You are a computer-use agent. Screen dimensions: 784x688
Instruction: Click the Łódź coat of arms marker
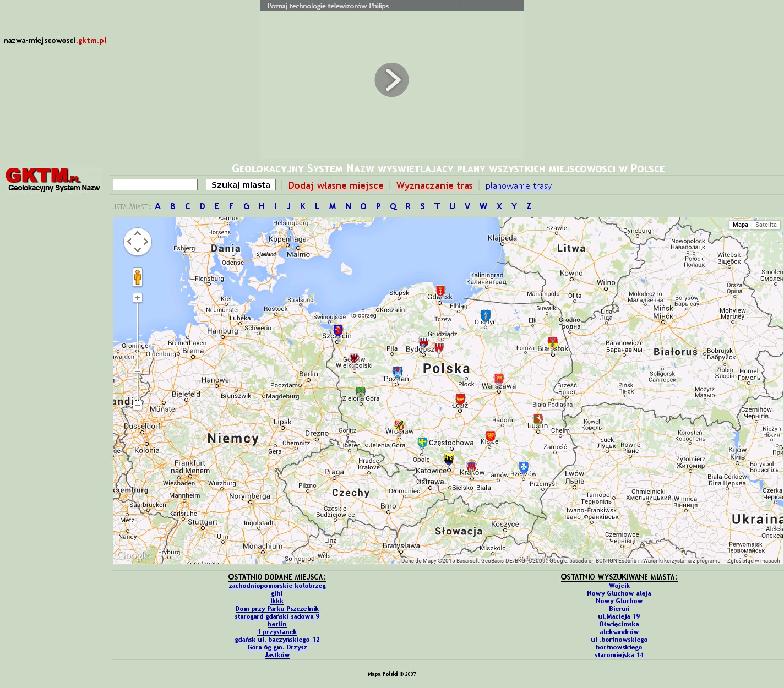[x=460, y=399]
